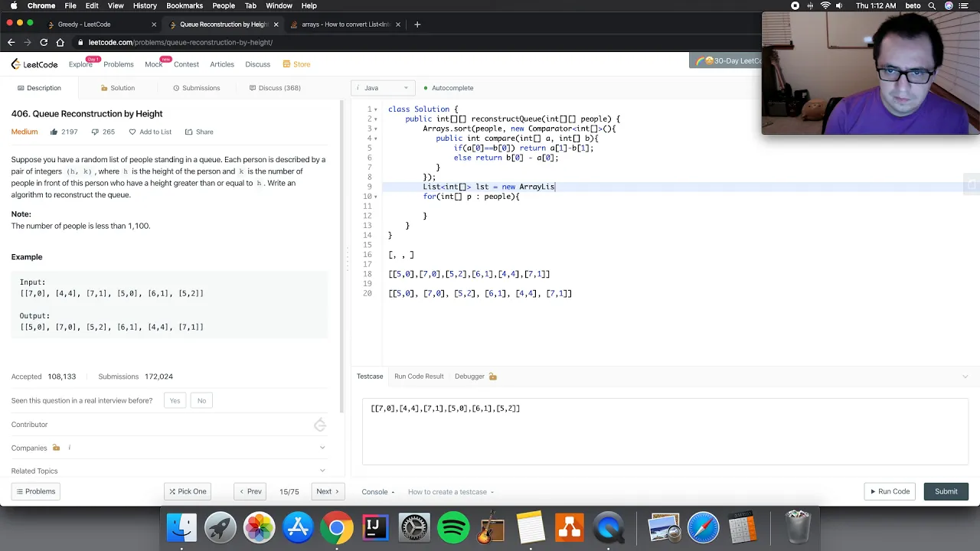Expand the Related Topics section
Viewport: 980px width, 551px height.
click(168, 471)
